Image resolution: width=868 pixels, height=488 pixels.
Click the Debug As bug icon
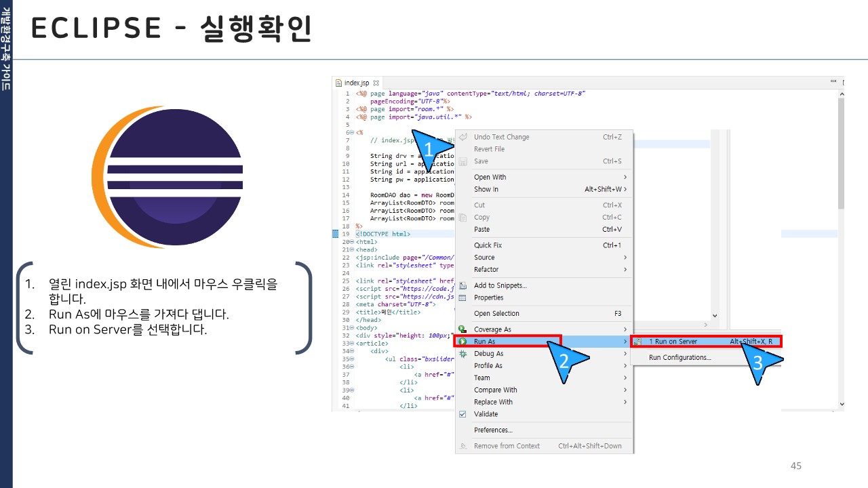[463, 354]
